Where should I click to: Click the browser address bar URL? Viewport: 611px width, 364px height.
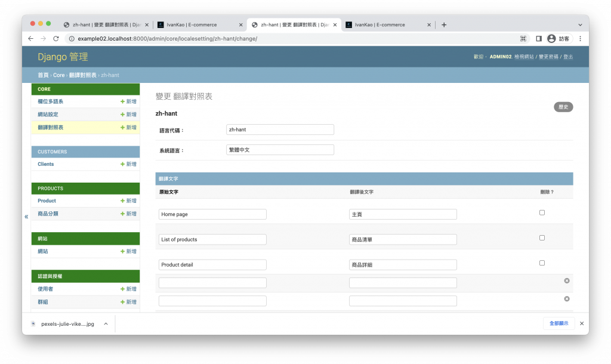[167, 39]
